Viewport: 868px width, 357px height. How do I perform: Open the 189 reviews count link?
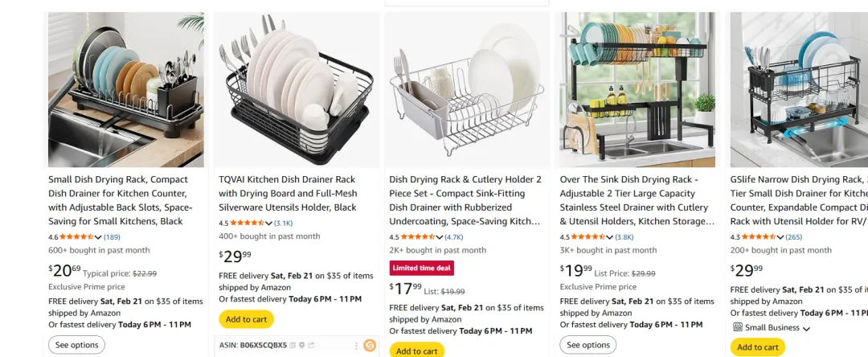click(x=112, y=237)
